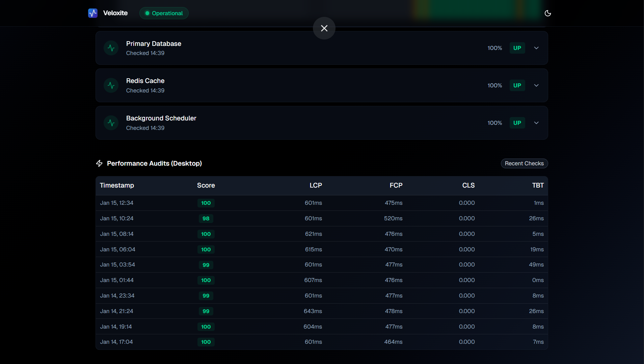This screenshot has width=644, height=364.
Task: Select the Jan 15, 12:34 timestamp
Action: pos(116,203)
